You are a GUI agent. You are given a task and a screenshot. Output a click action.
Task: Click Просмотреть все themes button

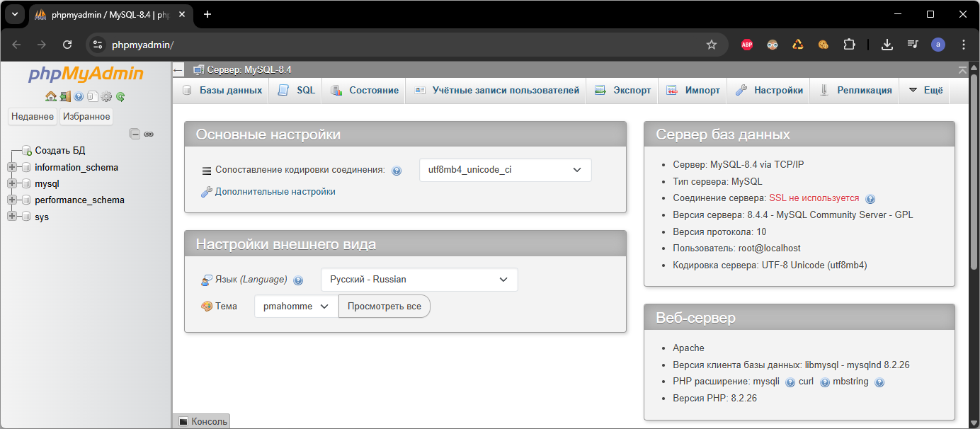tap(384, 307)
